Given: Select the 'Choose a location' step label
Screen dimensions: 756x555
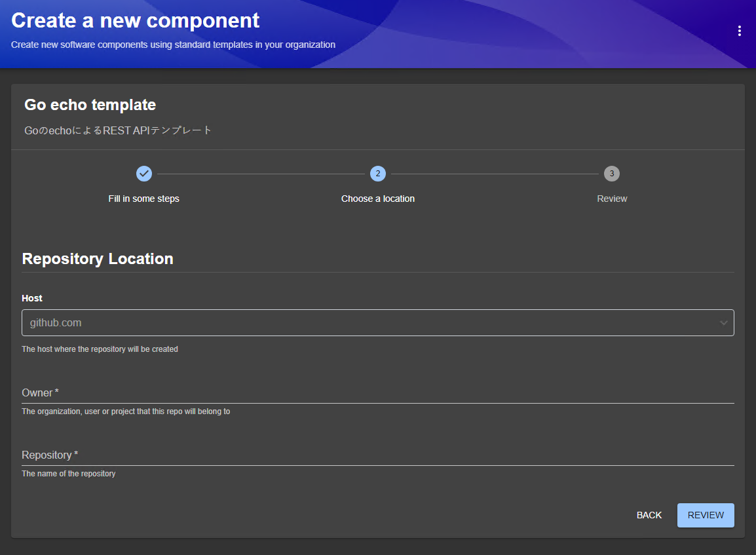Looking at the screenshot, I should click(378, 199).
